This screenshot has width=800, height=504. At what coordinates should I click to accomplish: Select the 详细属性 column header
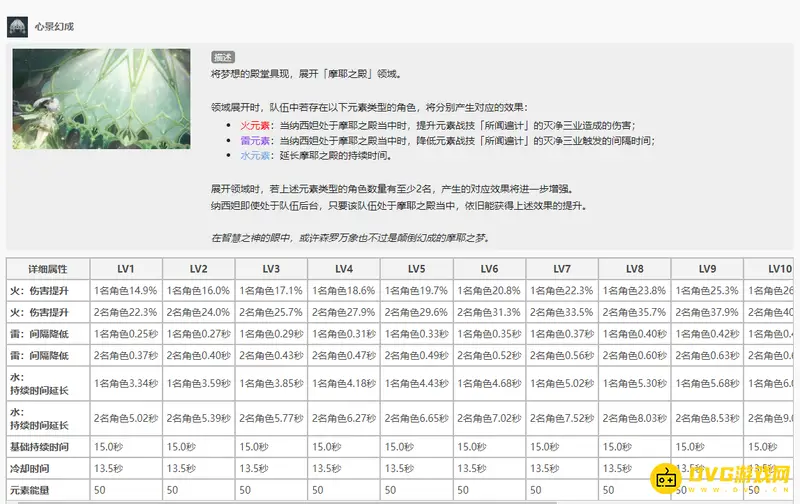[x=48, y=269]
